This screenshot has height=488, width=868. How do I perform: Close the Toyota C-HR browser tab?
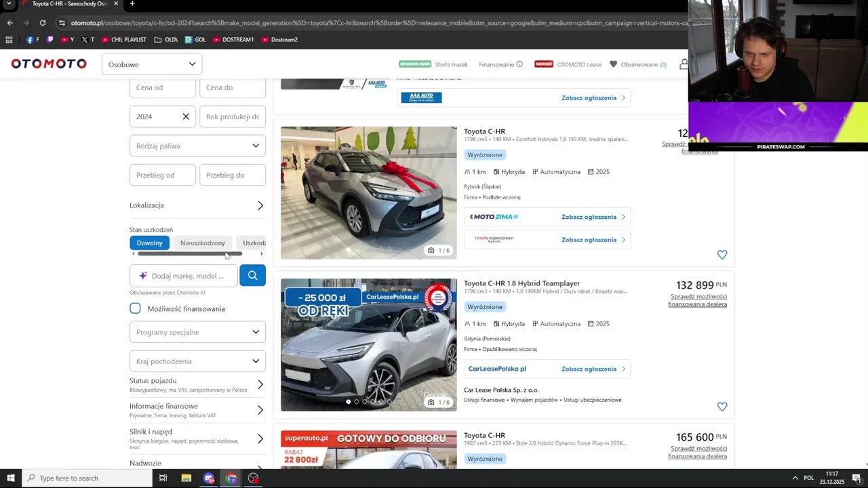(x=116, y=3)
